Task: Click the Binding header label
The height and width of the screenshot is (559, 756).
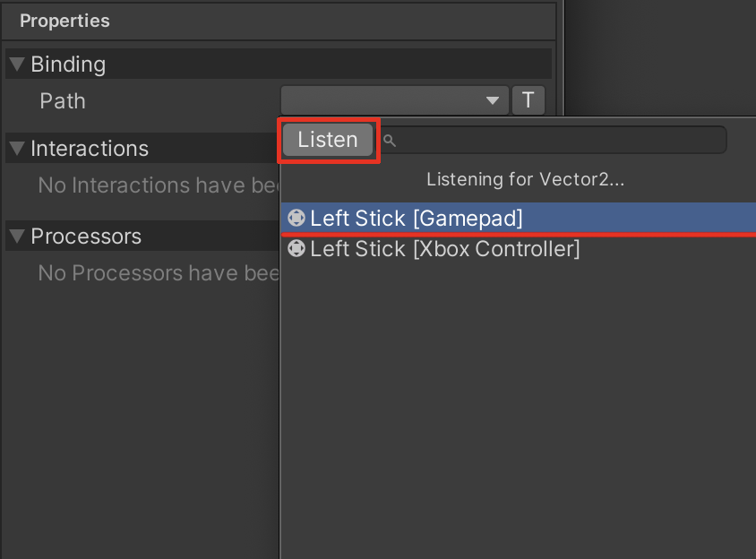Action: 67,64
